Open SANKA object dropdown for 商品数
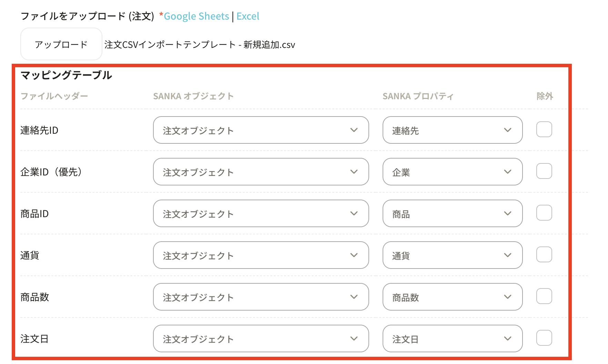The image size is (608, 364). click(261, 297)
